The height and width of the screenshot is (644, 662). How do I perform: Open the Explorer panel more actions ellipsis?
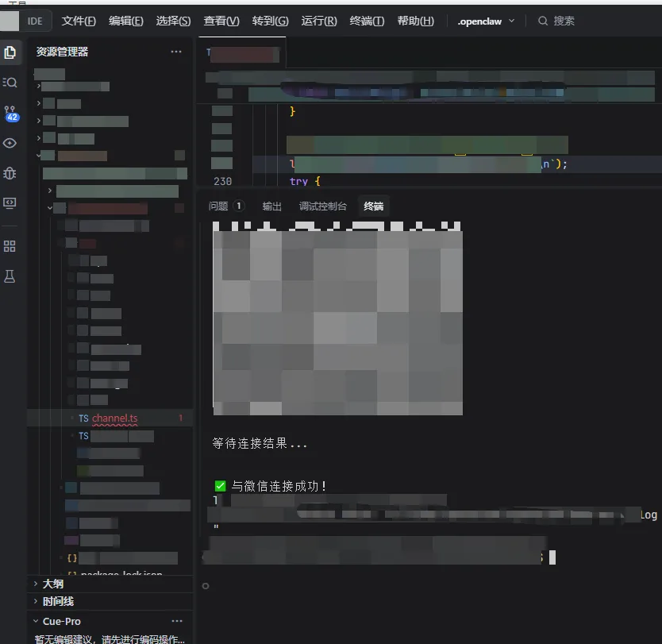point(176,52)
